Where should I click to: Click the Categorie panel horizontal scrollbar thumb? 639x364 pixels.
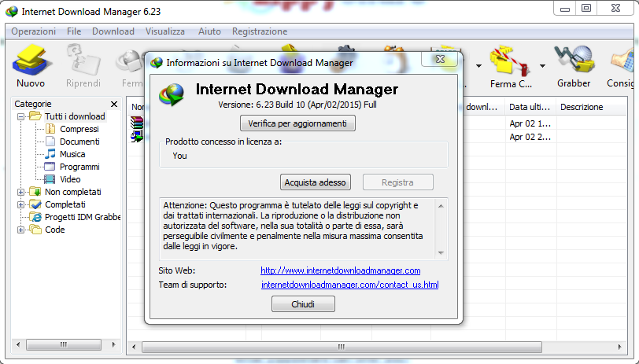click(64, 344)
